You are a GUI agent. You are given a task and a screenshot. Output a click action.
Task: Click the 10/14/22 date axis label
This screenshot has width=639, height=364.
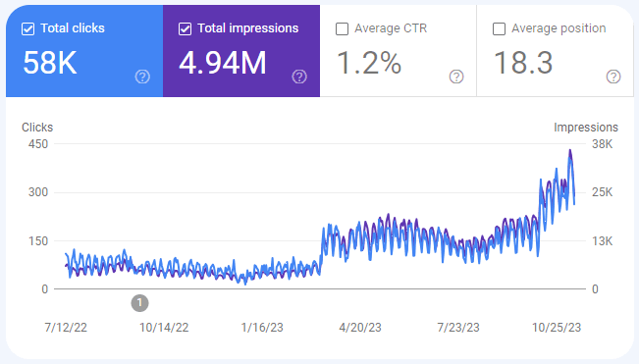coord(164,328)
